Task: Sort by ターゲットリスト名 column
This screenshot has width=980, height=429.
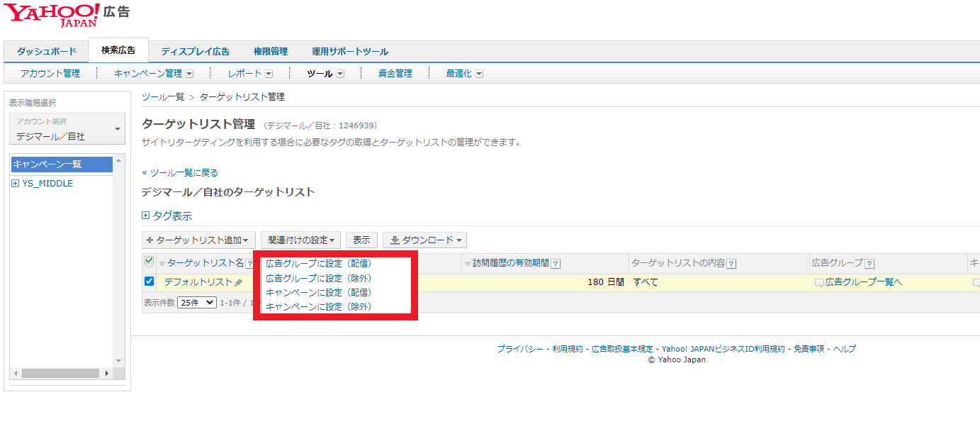Action: pyautogui.click(x=205, y=263)
